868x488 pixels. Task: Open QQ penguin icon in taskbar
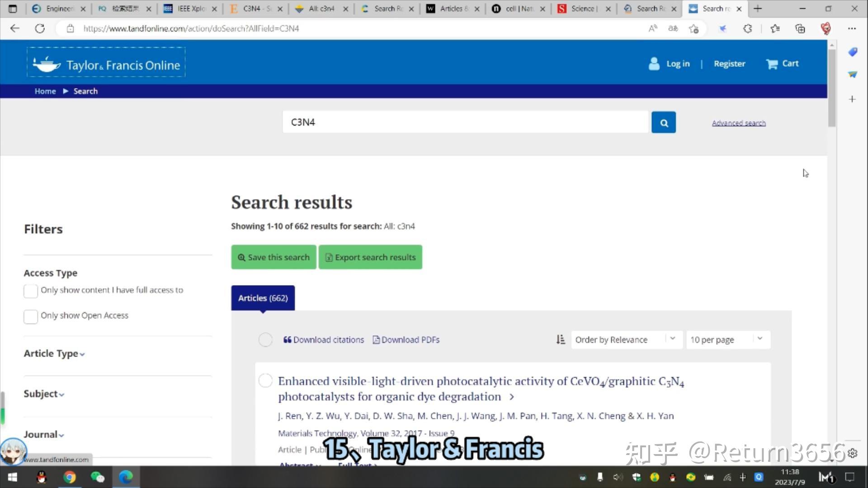tap(42, 477)
